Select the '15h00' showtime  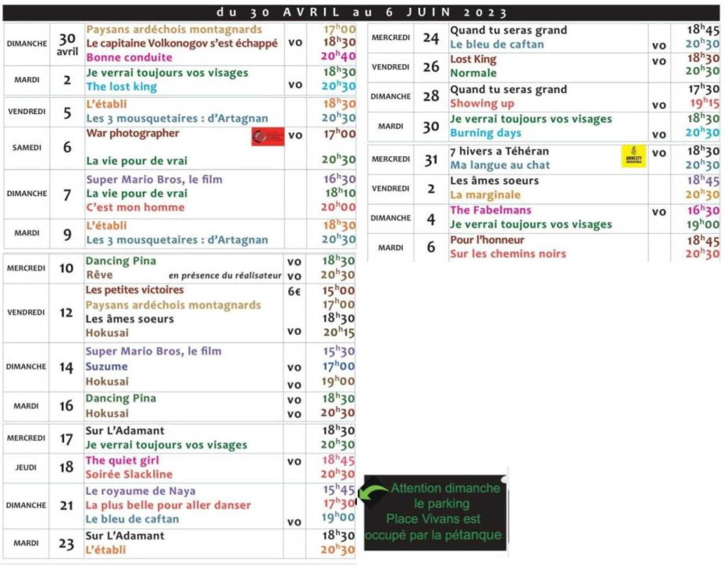coord(338,291)
